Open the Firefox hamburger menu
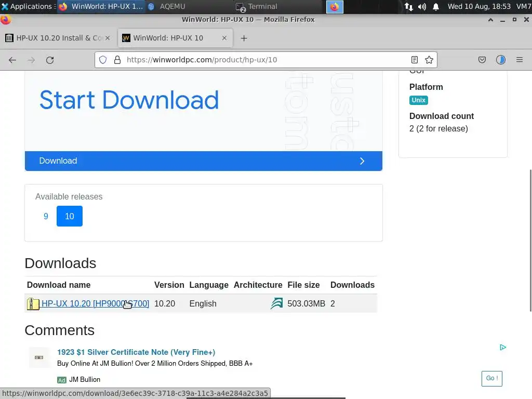 click(520, 60)
